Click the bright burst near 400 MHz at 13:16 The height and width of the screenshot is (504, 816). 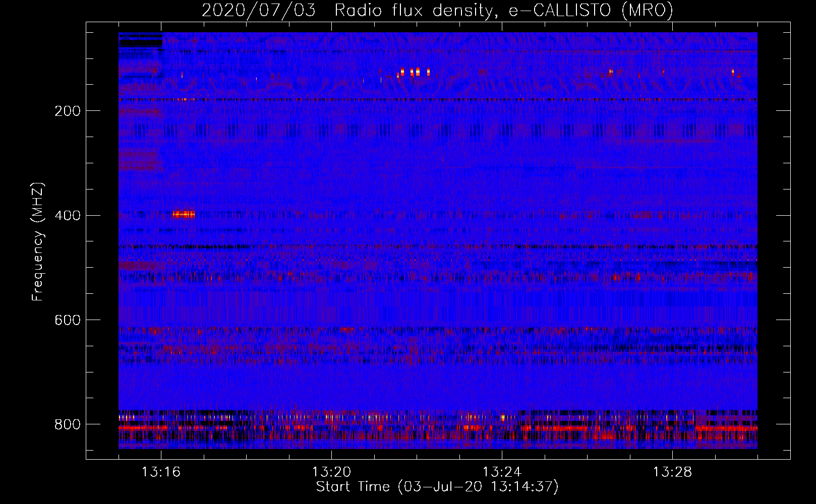click(184, 214)
